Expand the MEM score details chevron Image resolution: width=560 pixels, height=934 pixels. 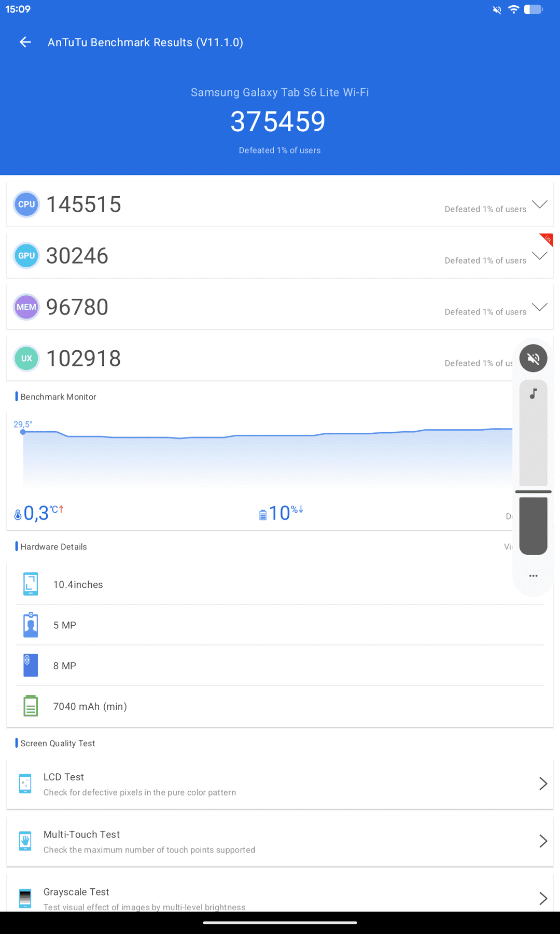(x=540, y=307)
